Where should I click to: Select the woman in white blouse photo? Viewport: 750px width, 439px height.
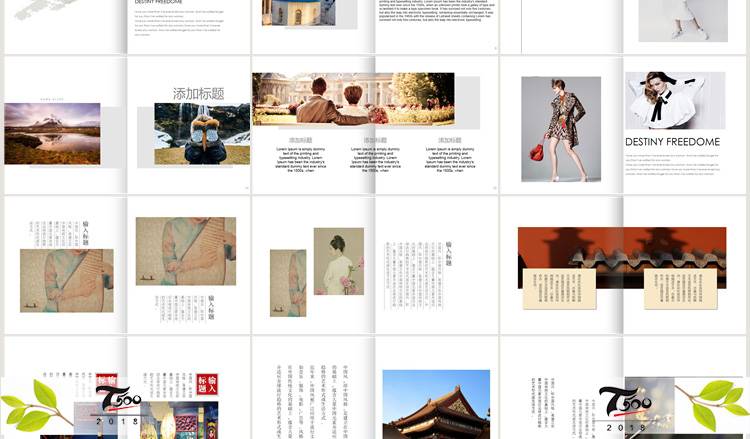[x=675, y=100]
